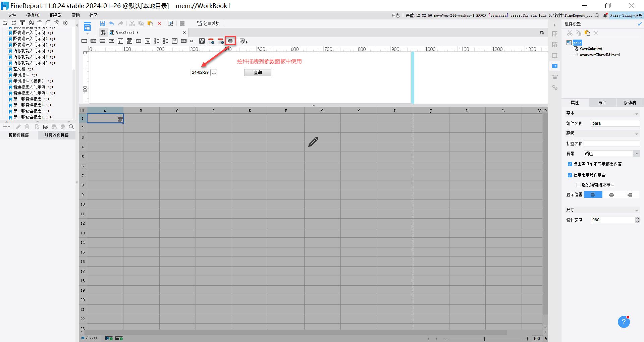
Task: Open the 模板 menu
Action: (x=33, y=15)
